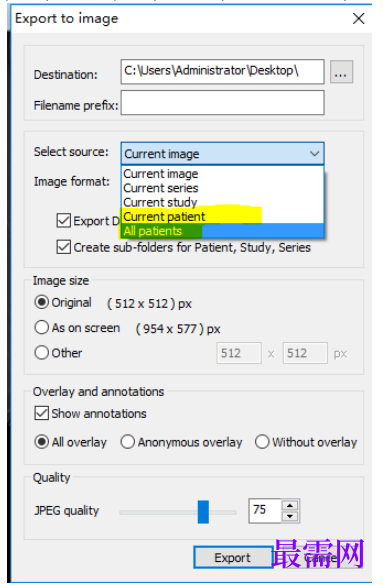Close the Export to image dialog
The width and height of the screenshot is (383, 585).
(358, 18)
